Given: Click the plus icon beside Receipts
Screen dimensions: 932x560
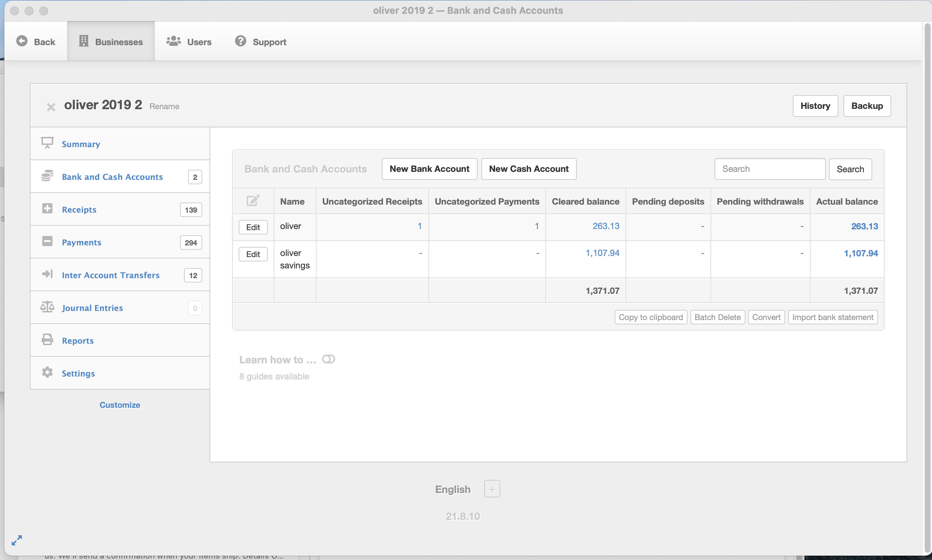Looking at the screenshot, I should [x=47, y=208].
